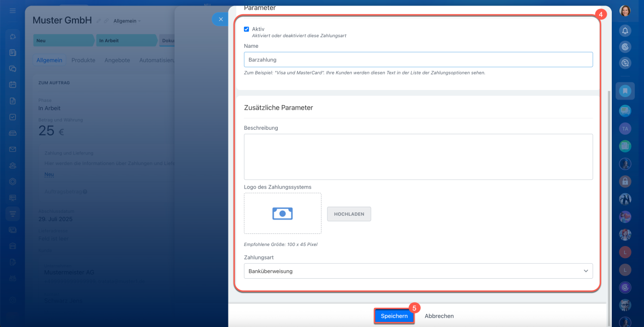Screen dimensions: 644x327
Task: Click the Zusätzliche Parameter heading
Action: tap(278, 108)
